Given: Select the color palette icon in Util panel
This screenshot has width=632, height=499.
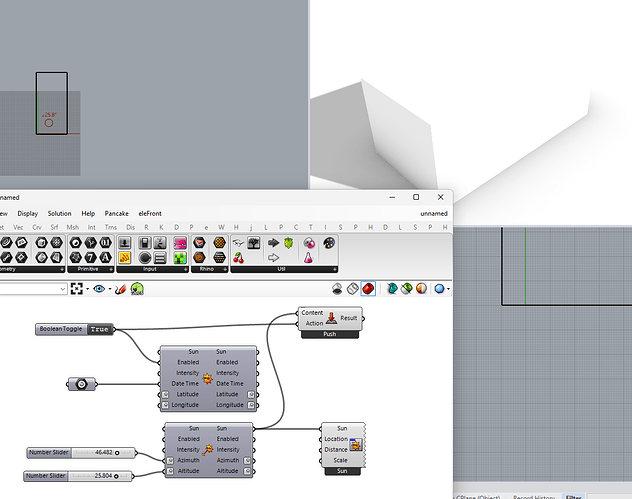Looking at the screenshot, I should click(329, 243).
